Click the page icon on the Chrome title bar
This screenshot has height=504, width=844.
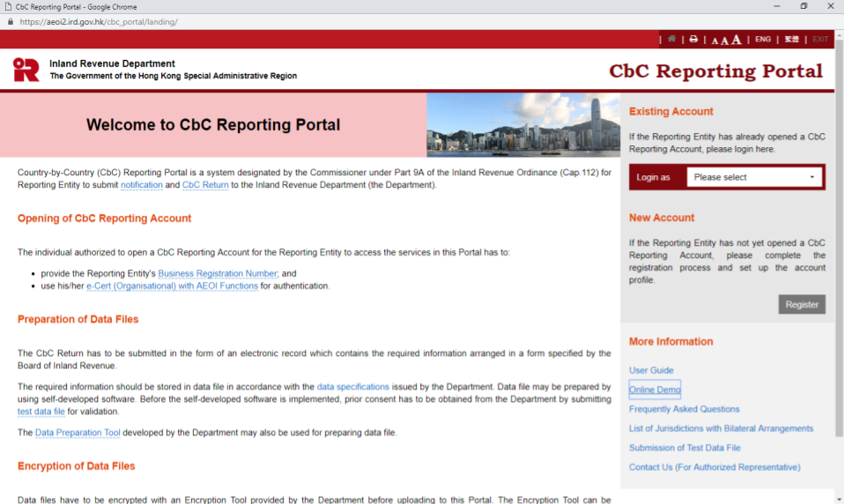[8, 6]
